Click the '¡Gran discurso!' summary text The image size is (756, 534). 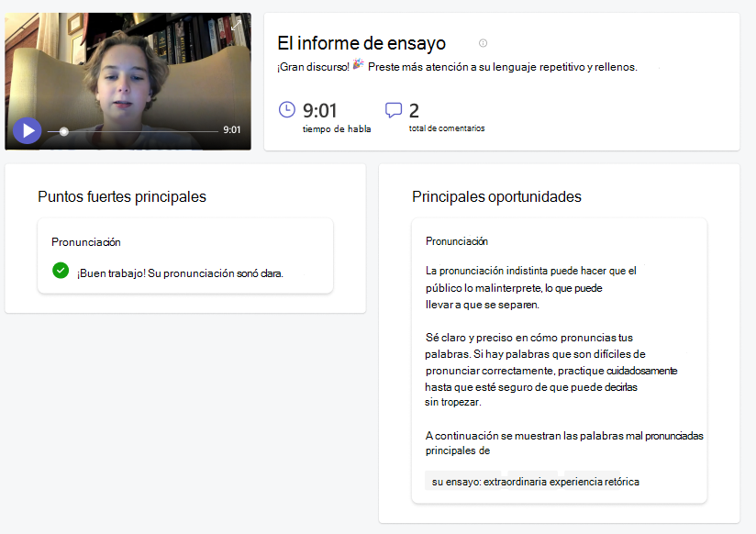(313, 67)
